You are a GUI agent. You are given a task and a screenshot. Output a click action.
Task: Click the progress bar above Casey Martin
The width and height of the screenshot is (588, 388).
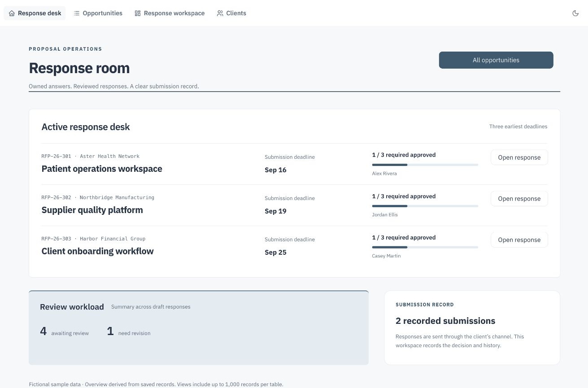pos(425,247)
